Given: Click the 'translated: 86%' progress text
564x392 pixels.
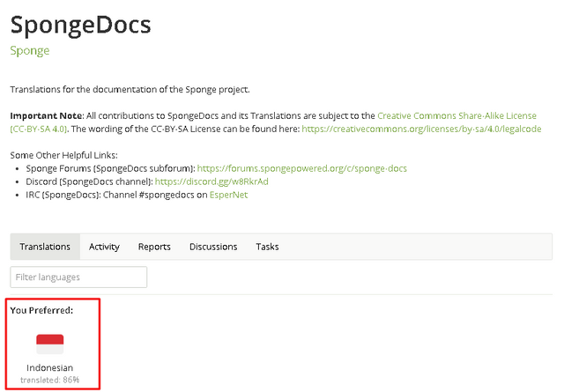Looking at the screenshot, I should [x=50, y=380].
